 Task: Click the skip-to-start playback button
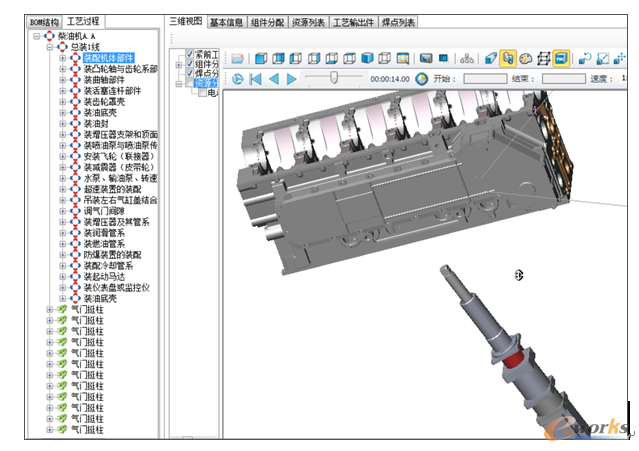point(256,79)
